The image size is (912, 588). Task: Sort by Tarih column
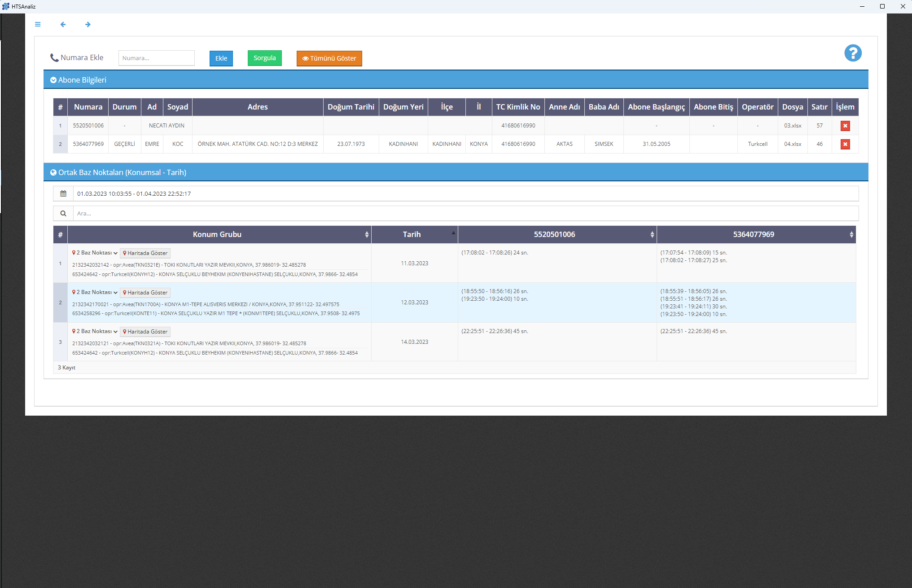[414, 234]
